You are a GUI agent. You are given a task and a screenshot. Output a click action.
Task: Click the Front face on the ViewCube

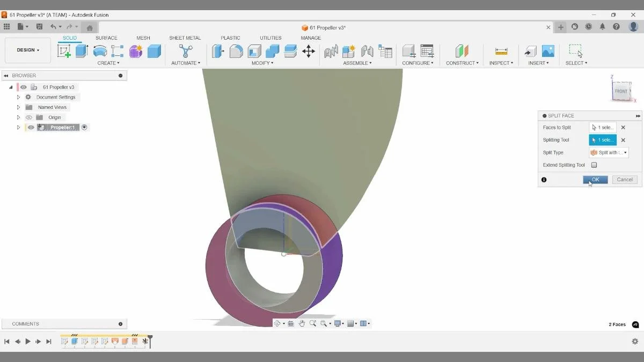(621, 91)
